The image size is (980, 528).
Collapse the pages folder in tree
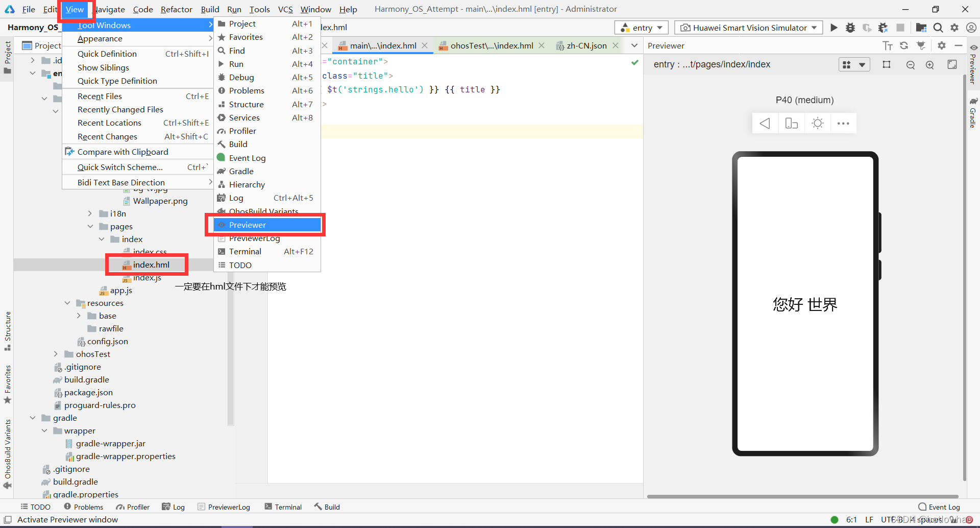90,226
